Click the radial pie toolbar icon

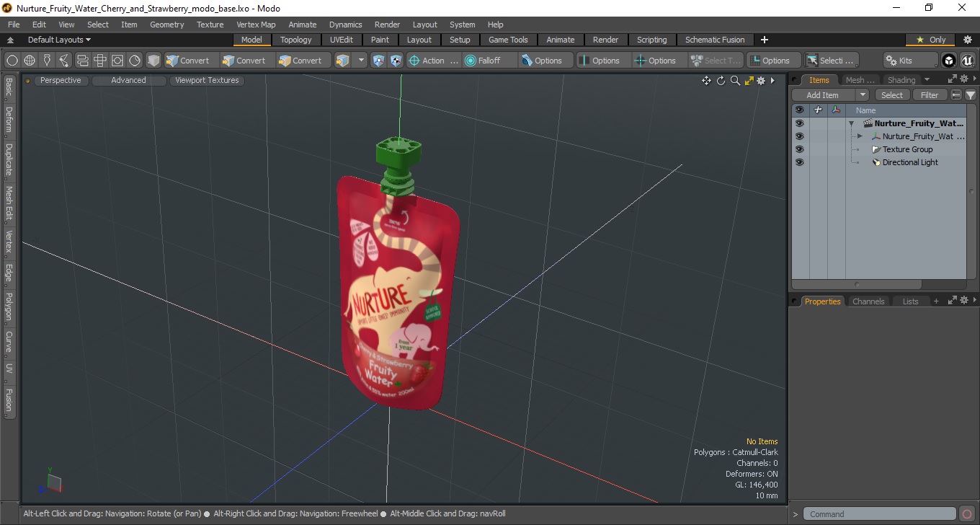point(135,61)
